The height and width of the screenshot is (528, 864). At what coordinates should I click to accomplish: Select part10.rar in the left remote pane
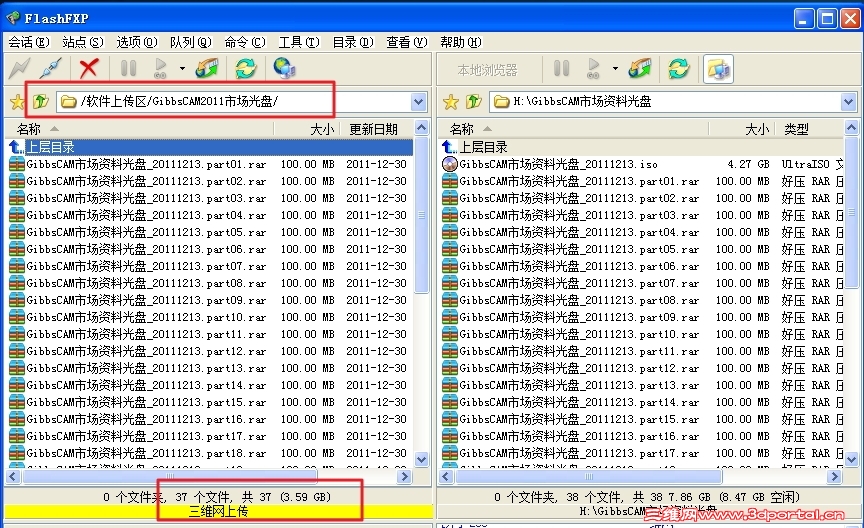(210, 317)
